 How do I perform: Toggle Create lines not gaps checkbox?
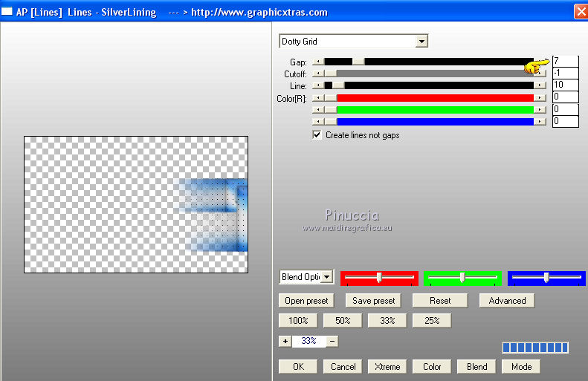pos(317,135)
